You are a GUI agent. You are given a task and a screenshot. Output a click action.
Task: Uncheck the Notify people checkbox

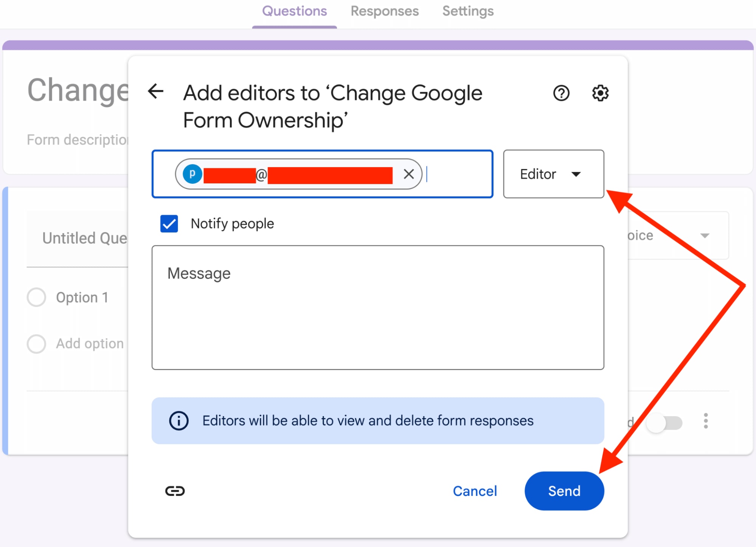169,224
